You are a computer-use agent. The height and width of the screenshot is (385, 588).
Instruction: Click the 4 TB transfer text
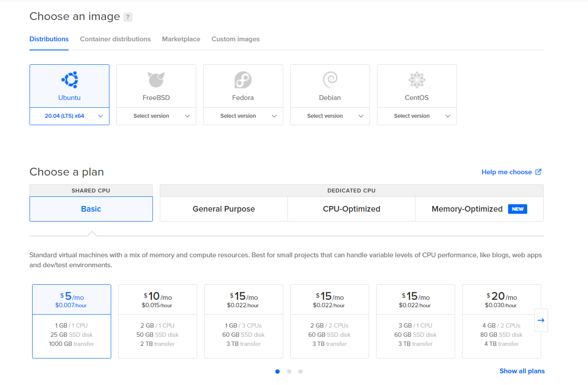(502, 344)
